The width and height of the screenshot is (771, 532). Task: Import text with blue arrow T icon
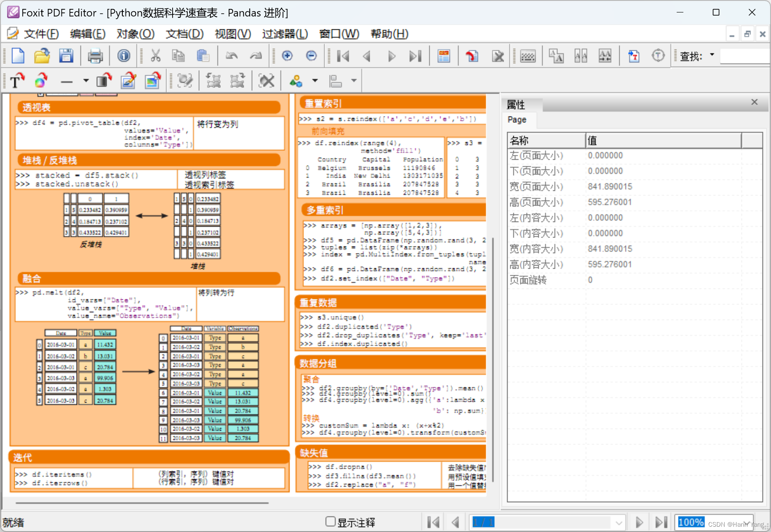(634, 56)
